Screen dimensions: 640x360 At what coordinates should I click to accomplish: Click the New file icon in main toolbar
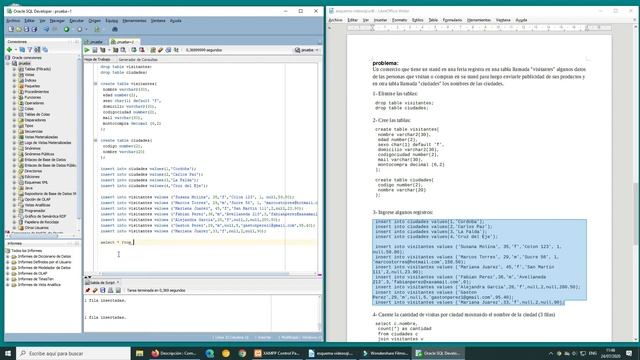11,29
